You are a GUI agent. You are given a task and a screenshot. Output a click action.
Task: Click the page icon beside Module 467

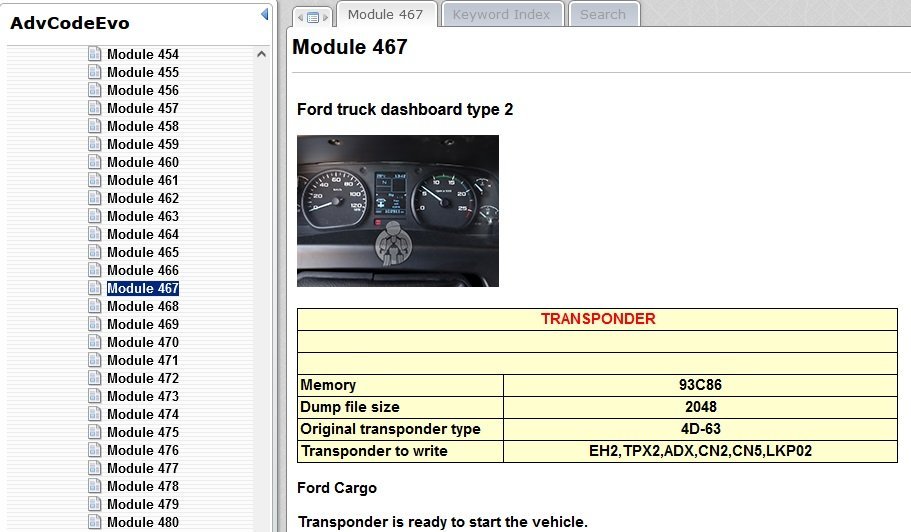pos(95,288)
